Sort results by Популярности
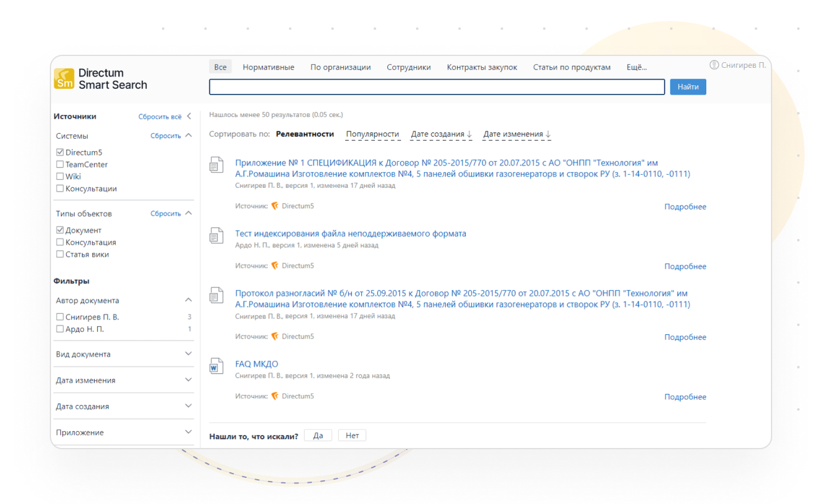The height and width of the screenshot is (504, 822). 372,134
